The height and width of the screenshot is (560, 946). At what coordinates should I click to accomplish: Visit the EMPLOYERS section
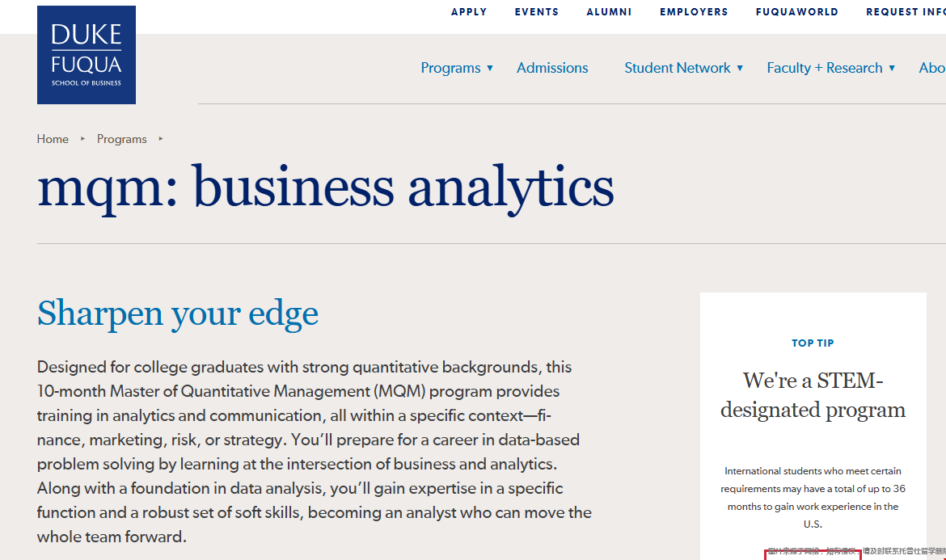coord(694,12)
